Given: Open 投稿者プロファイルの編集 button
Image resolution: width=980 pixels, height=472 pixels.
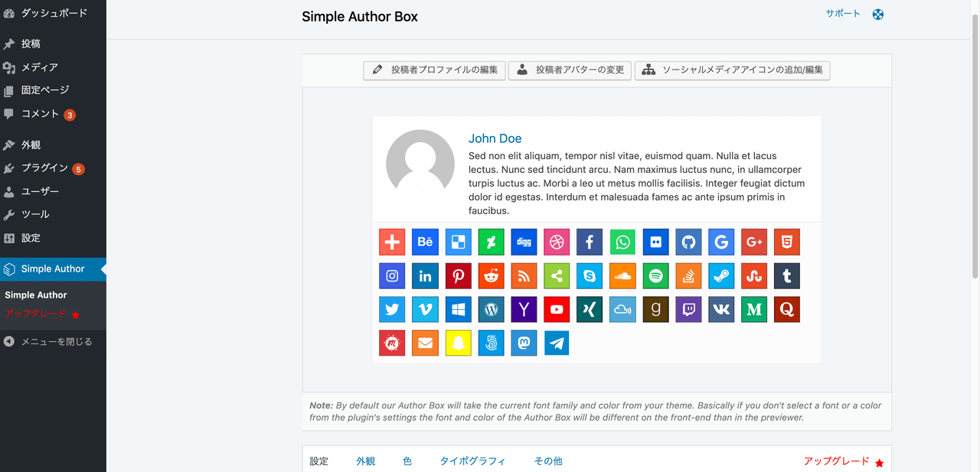Looking at the screenshot, I should click(x=434, y=70).
